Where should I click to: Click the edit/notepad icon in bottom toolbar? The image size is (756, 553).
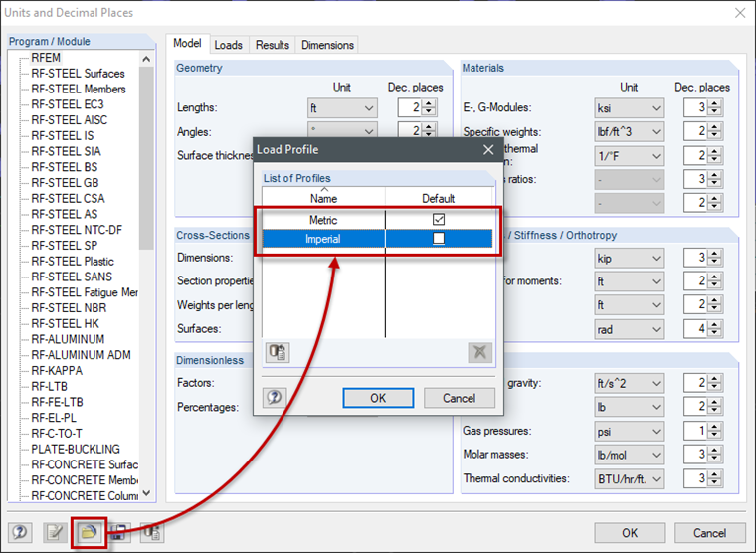(55, 533)
